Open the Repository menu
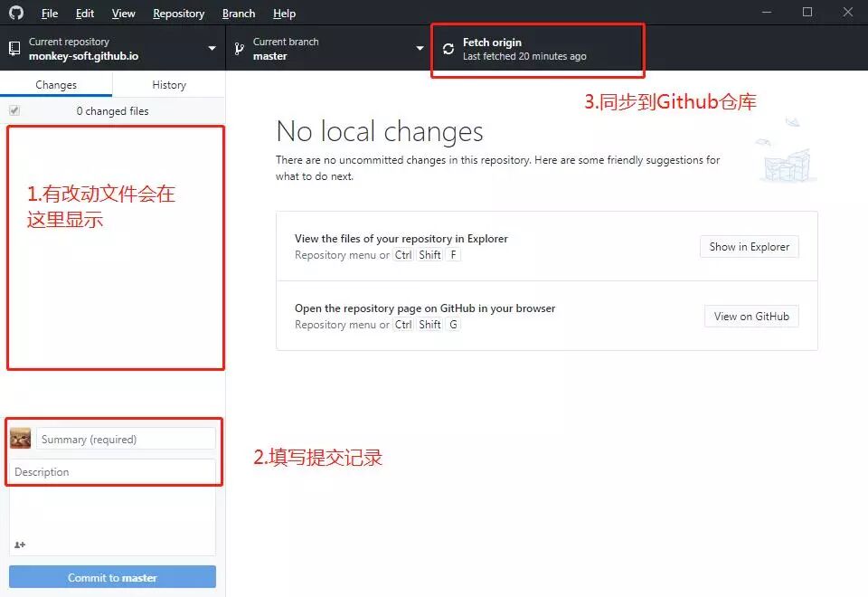Image resolution: width=868 pixels, height=597 pixels. pyautogui.click(x=179, y=14)
